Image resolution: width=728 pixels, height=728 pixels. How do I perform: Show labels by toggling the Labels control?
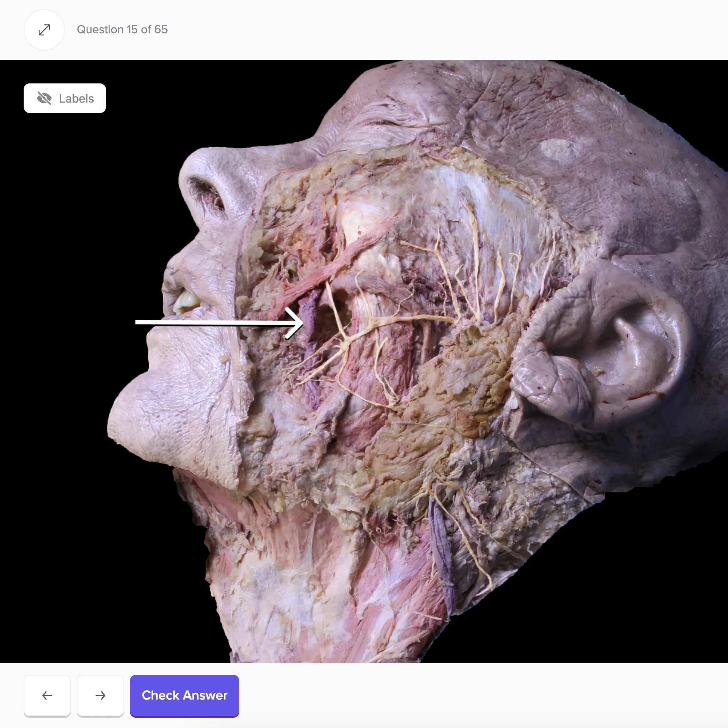65,98
